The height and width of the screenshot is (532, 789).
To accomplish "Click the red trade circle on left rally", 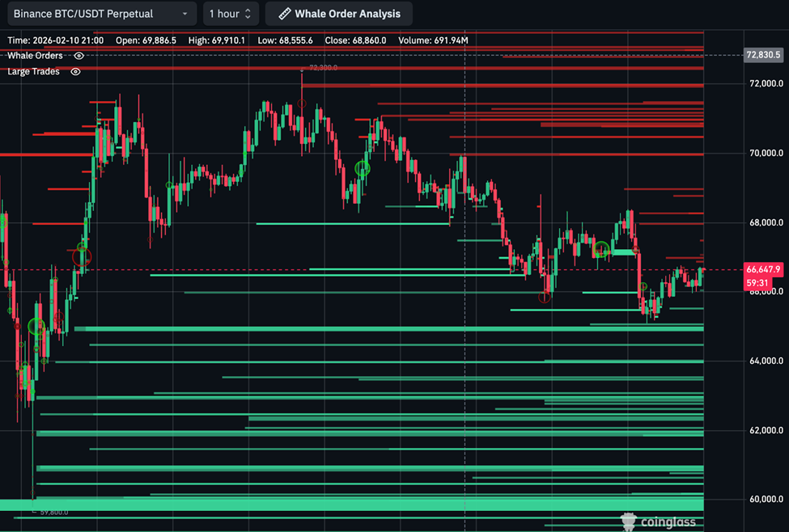I will (81, 257).
